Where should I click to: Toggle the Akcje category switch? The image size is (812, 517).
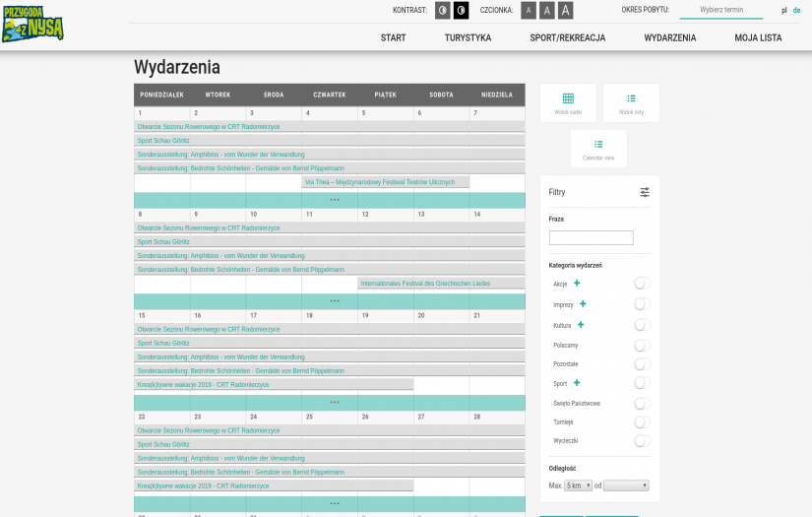click(x=642, y=284)
